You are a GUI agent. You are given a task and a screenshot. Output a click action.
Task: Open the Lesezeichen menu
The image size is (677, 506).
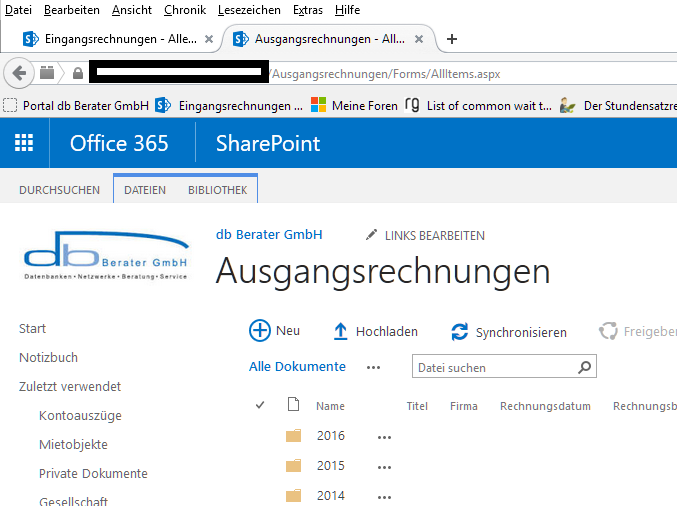[x=249, y=9]
